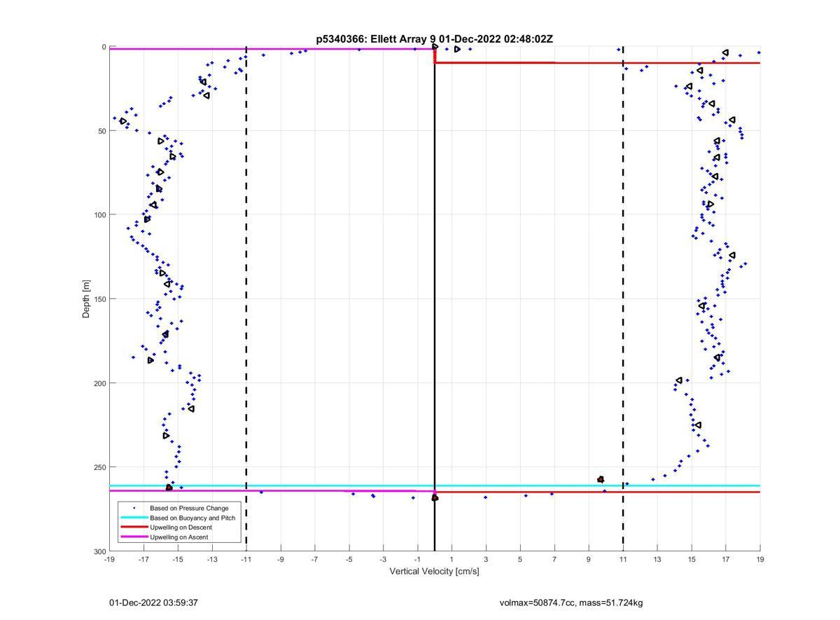Click legend entry "Based on Buoyancy and Pitch"
The width and height of the screenshot is (840, 620).
tap(192, 518)
